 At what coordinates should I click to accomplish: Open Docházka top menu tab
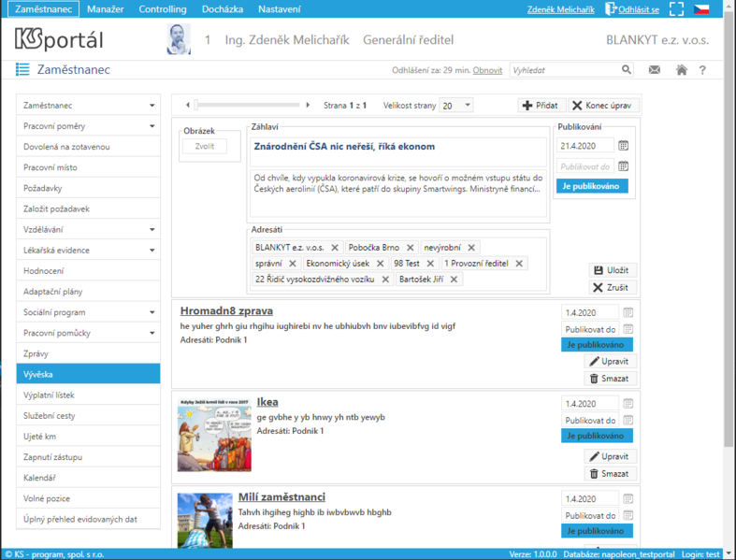(x=223, y=9)
